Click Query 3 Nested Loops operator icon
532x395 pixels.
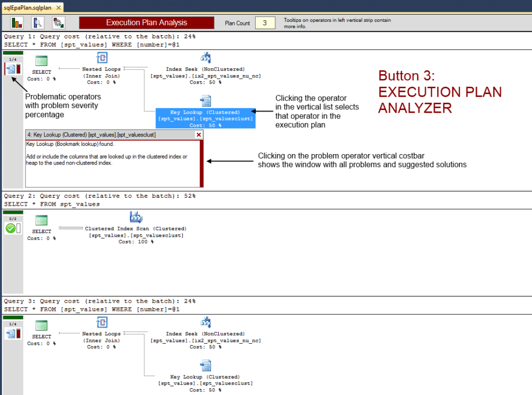pos(102,322)
